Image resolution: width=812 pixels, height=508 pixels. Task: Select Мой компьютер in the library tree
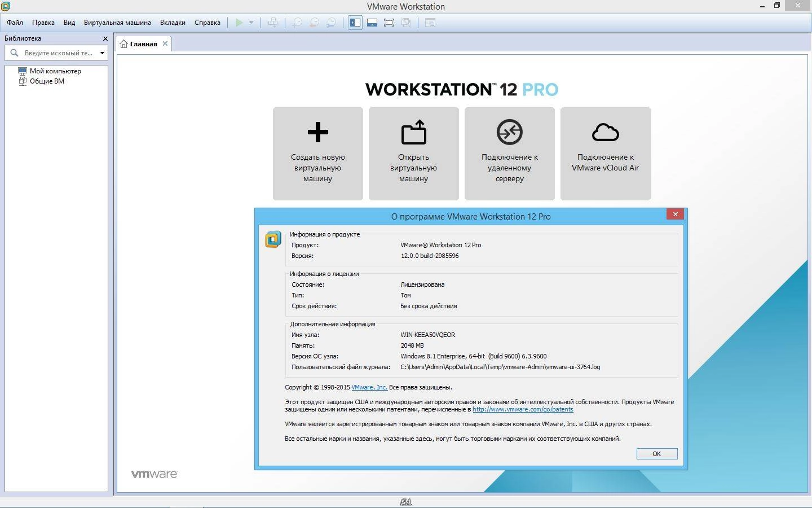(x=55, y=71)
